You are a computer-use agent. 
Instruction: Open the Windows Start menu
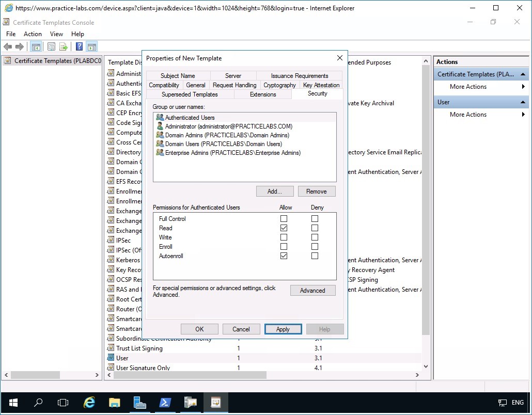[x=13, y=403]
